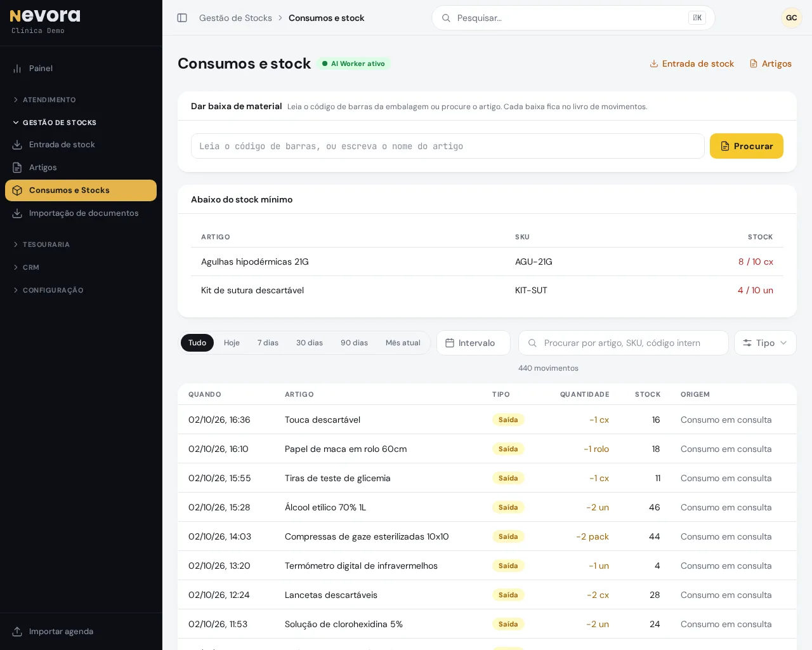812x650 pixels.
Task: Click Lancetas descartáveis article name
Action: pos(331,595)
